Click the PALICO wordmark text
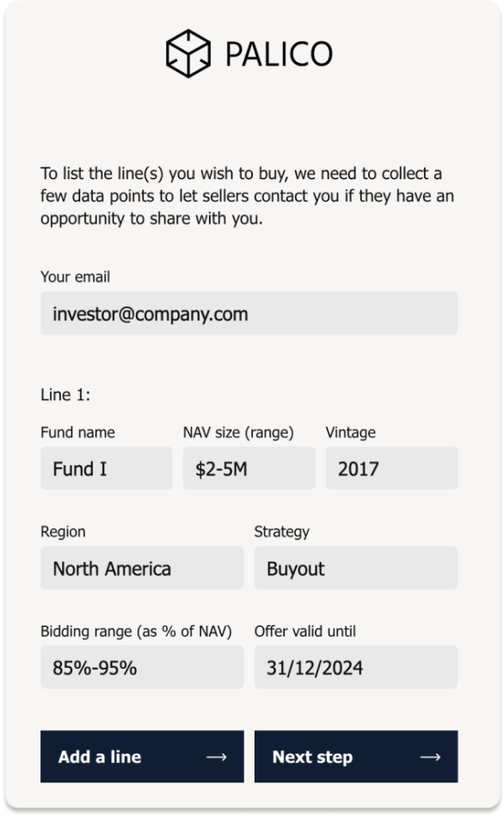This screenshot has height=816, width=504. click(x=279, y=54)
